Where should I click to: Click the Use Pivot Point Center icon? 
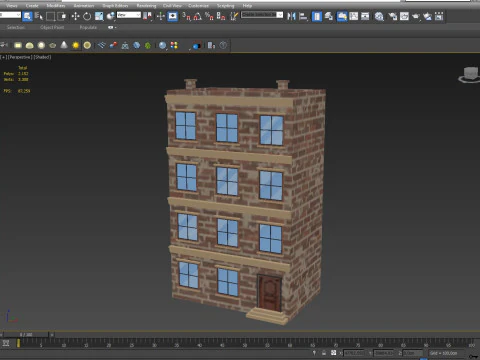click(147, 16)
